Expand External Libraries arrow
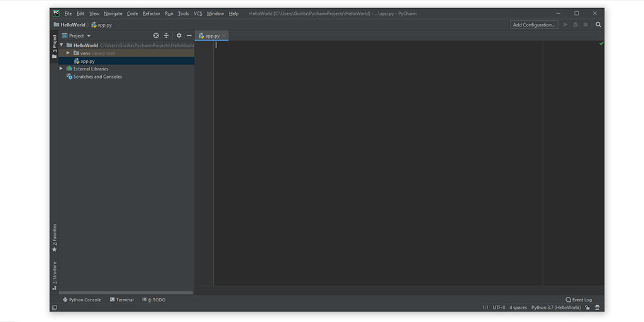This screenshot has height=322, width=644. (61, 69)
